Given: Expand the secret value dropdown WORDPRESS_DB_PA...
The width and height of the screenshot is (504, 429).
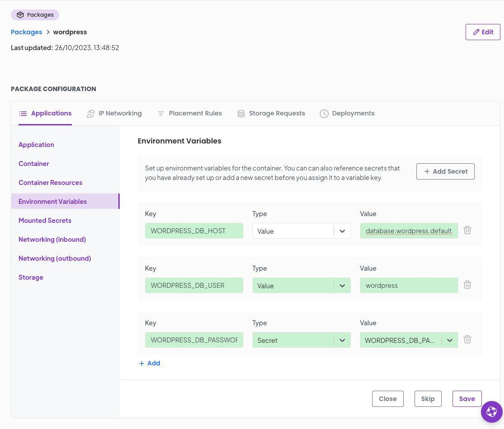Looking at the screenshot, I should [x=409, y=340].
